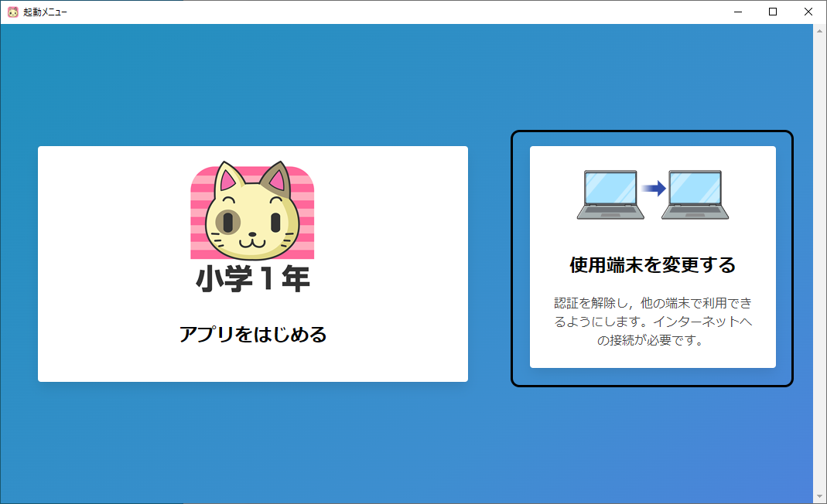Minimize the 起動メニュー window
827x504 pixels.
[738, 12]
